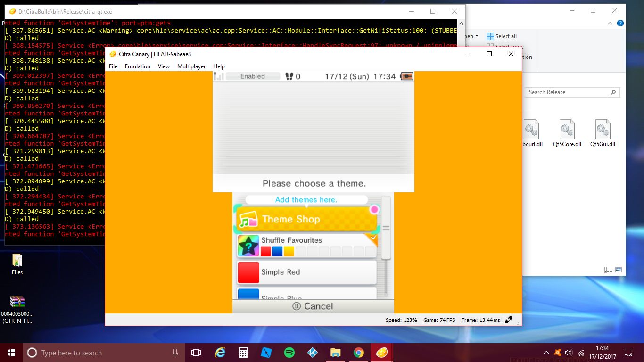
Task: Click the '17/12 (Sun) 17:34' date text
Action: pyautogui.click(x=360, y=76)
